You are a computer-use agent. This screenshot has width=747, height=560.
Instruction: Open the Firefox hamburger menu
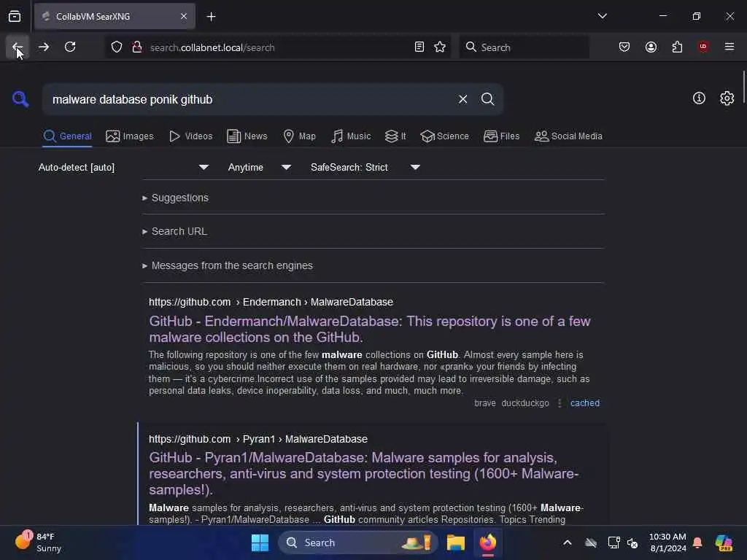tap(729, 47)
